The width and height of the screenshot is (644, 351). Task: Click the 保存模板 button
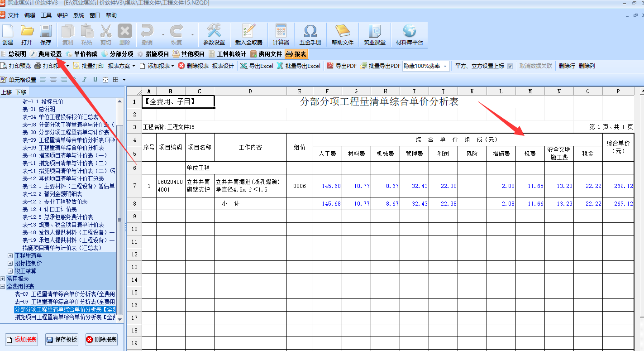tap(62, 340)
